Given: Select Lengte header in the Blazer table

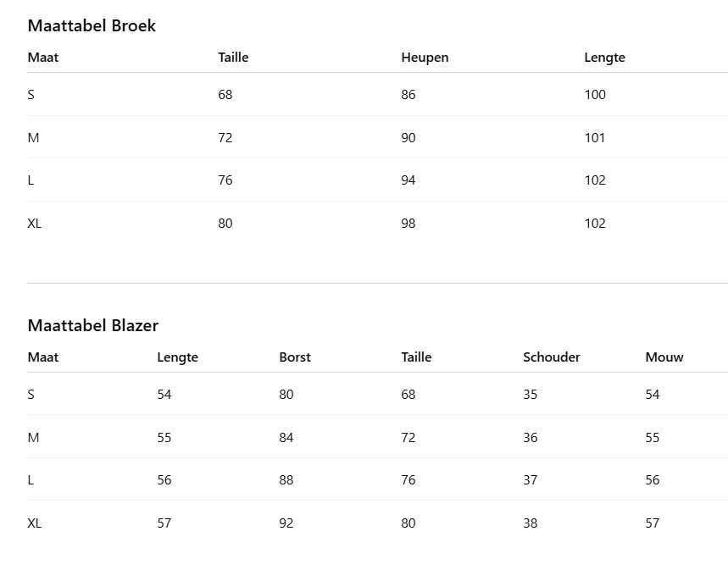Looking at the screenshot, I should point(177,357).
